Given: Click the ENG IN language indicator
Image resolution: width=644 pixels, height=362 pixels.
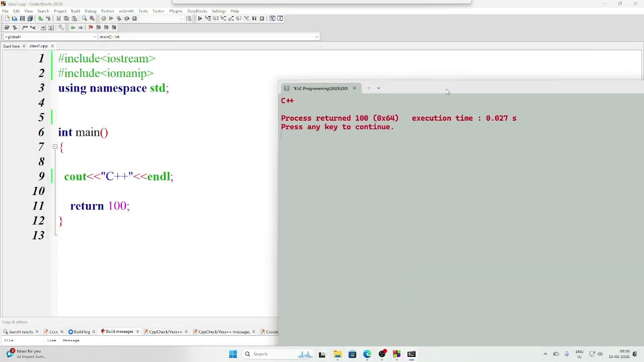Looking at the screenshot, I should tap(579, 354).
